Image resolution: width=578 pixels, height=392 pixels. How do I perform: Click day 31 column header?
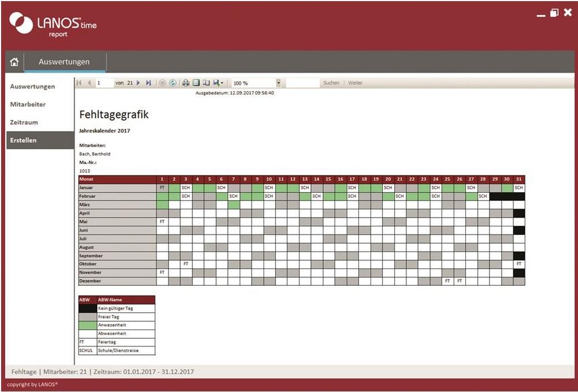[x=518, y=179]
